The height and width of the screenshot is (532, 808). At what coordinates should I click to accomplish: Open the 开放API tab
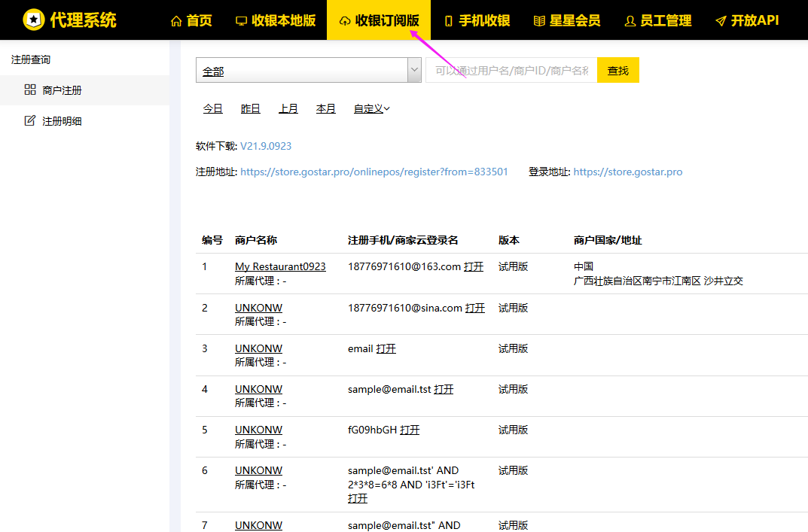pyautogui.click(x=747, y=20)
